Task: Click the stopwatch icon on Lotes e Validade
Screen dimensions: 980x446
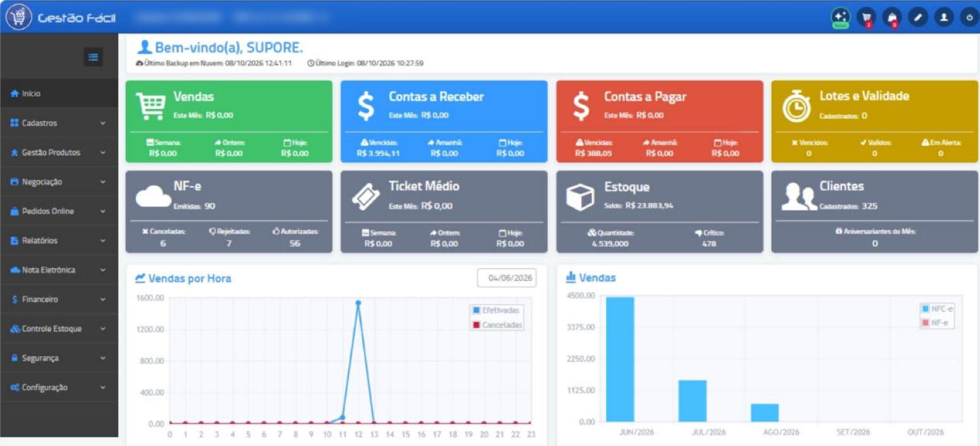Action: (x=796, y=106)
